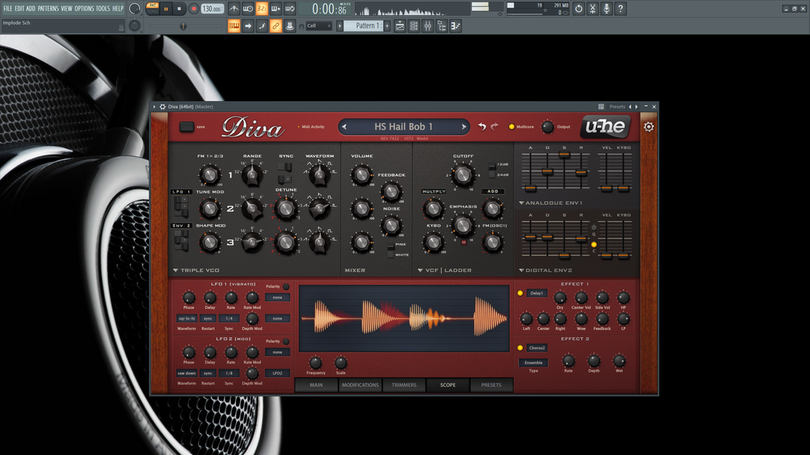Switch to the MODIFICATIONS tab
This screenshot has width=810, height=455.
(360, 385)
